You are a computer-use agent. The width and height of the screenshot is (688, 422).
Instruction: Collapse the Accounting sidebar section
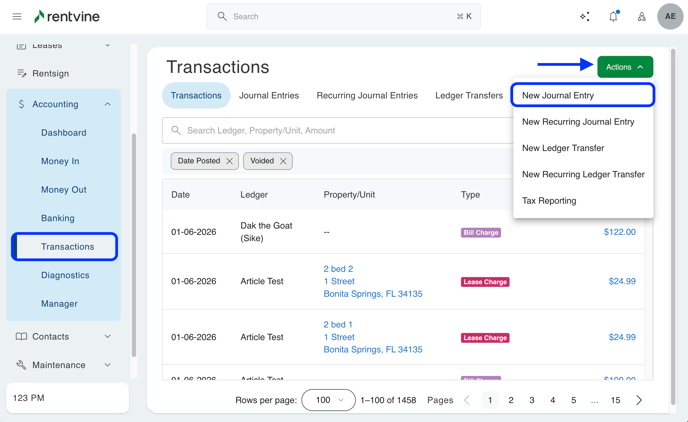pos(108,104)
